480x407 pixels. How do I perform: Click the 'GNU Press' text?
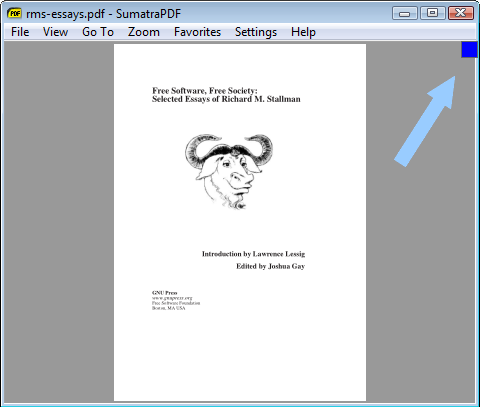tap(165, 293)
